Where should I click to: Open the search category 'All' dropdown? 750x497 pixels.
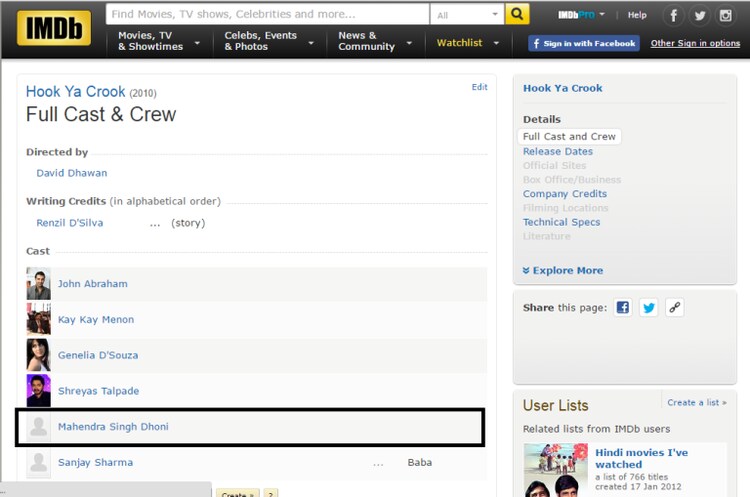(x=466, y=15)
